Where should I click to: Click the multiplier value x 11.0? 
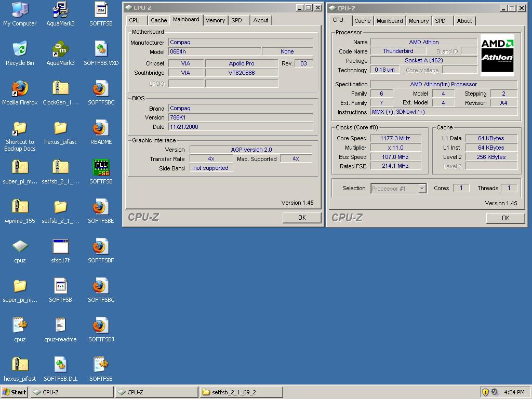pos(395,148)
